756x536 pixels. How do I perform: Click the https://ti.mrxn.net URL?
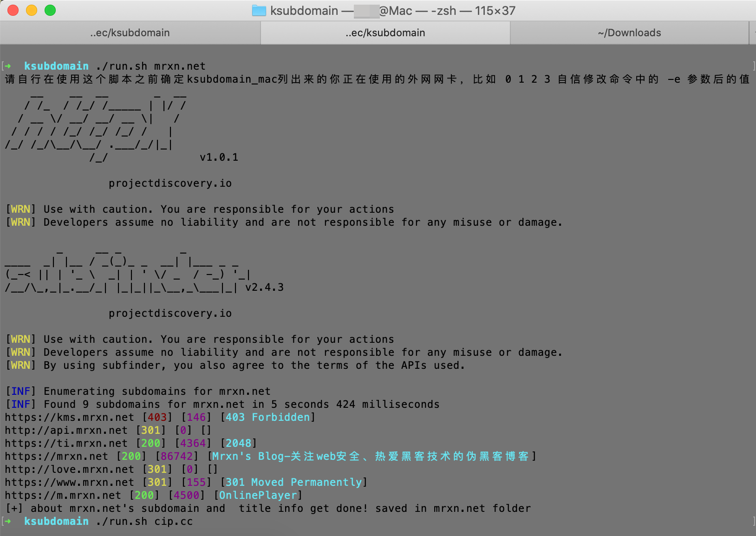click(66, 444)
